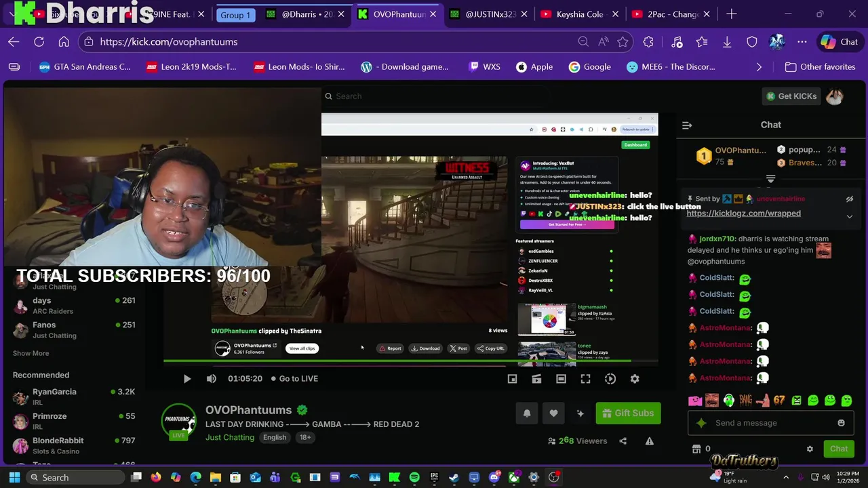Viewport: 868px width, 488px height.
Task: Go to the browser home page
Action: point(64,42)
